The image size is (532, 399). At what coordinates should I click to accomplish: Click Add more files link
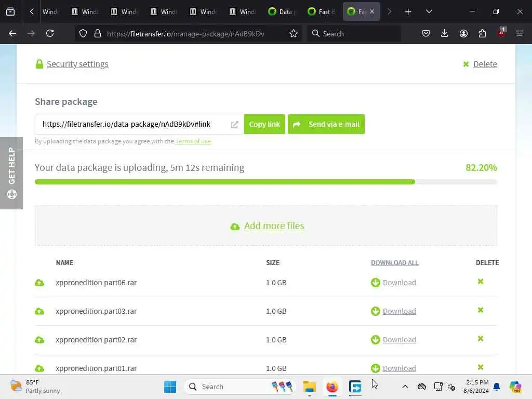click(274, 226)
